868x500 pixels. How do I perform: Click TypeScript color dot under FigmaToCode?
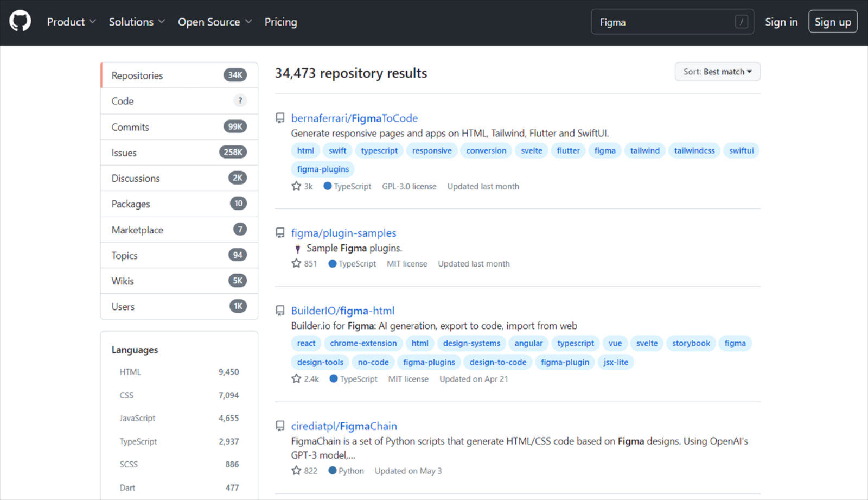point(328,186)
